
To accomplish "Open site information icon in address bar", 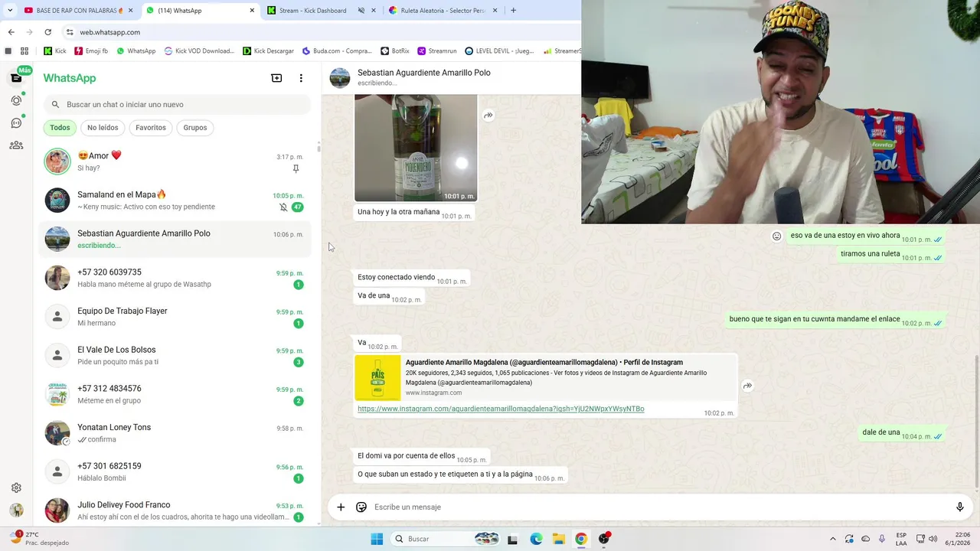I will click(70, 32).
